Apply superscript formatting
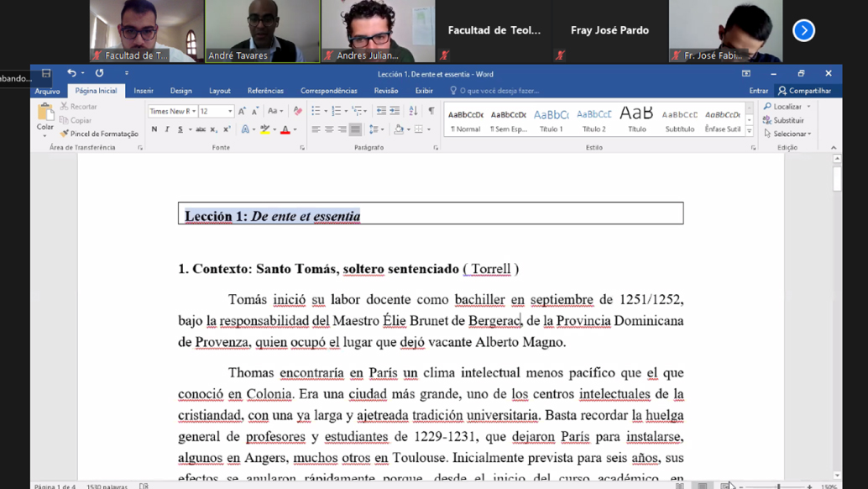Viewport: 868px width, 489px height. [x=227, y=129]
